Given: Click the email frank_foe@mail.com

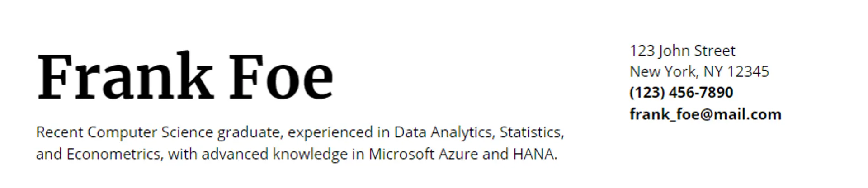Looking at the screenshot, I should click(705, 114).
